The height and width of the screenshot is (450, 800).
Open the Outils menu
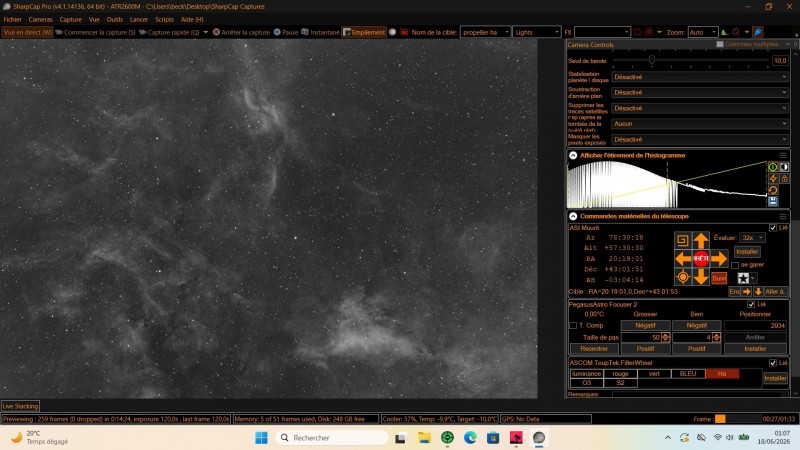[114, 19]
